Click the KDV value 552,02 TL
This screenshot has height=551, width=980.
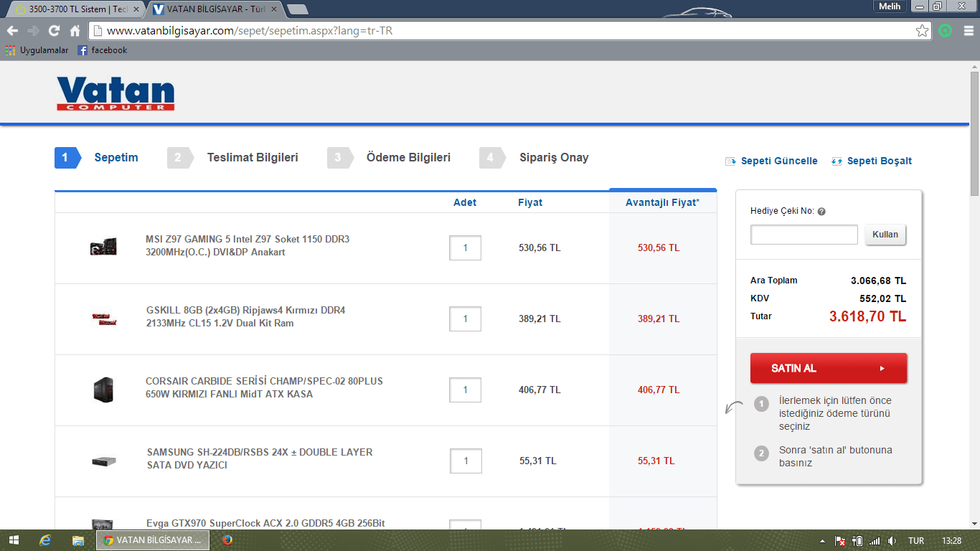883,298
